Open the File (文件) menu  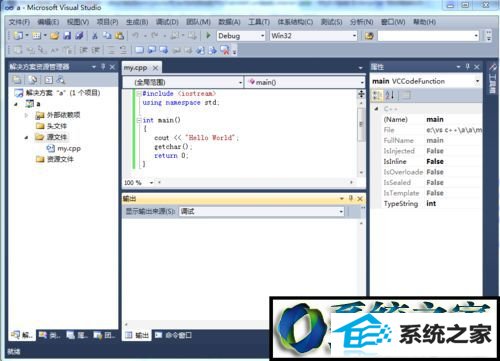tap(19, 22)
